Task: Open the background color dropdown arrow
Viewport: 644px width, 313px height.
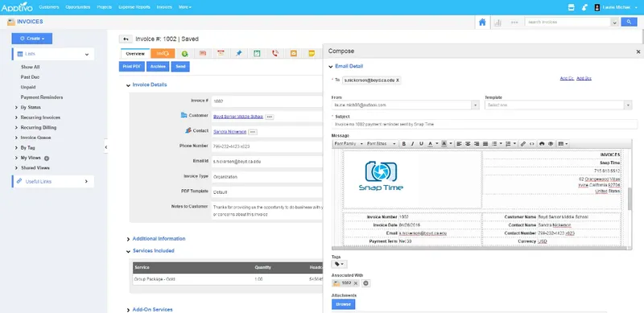Action: coord(451,144)
